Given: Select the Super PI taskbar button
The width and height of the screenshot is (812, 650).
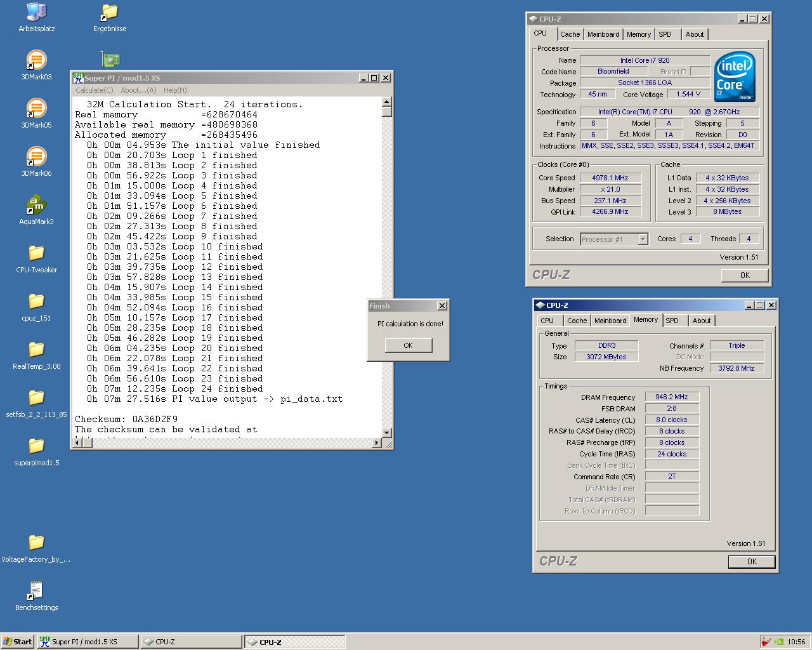Looking at the screenshot, I should (88, 641).
